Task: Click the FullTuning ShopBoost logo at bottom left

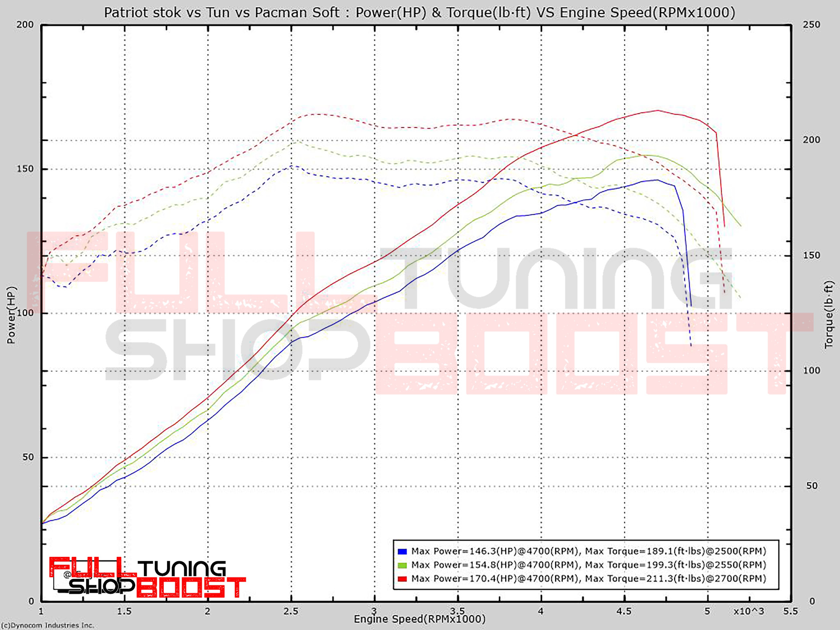Action: [x=147, y=577]
